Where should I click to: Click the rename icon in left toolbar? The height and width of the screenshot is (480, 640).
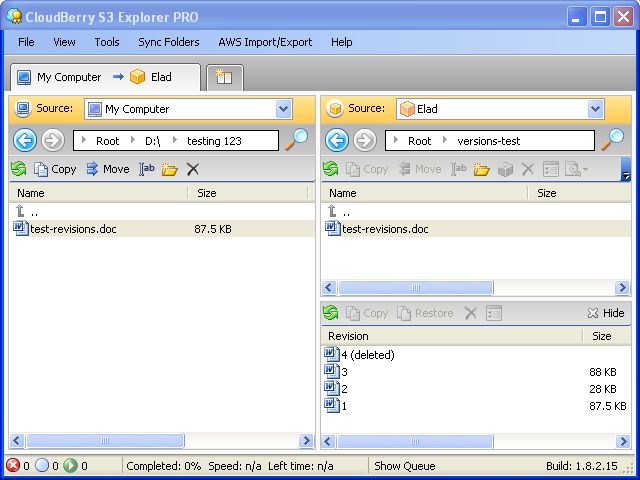tap(147, 169)
